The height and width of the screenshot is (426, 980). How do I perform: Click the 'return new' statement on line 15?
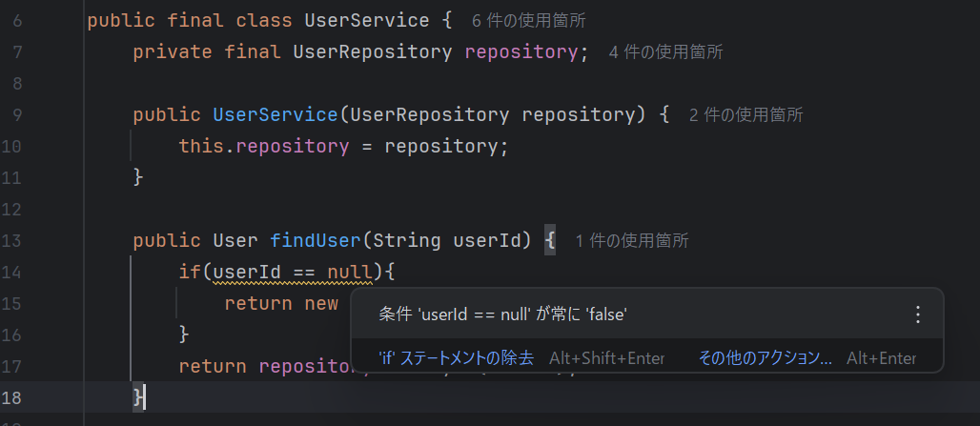[x=281, y=304]
